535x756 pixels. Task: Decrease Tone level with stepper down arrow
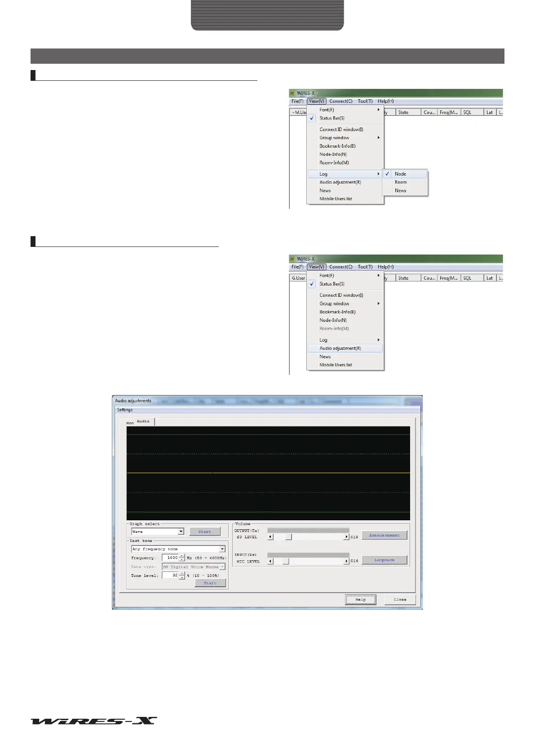[181, 577]
